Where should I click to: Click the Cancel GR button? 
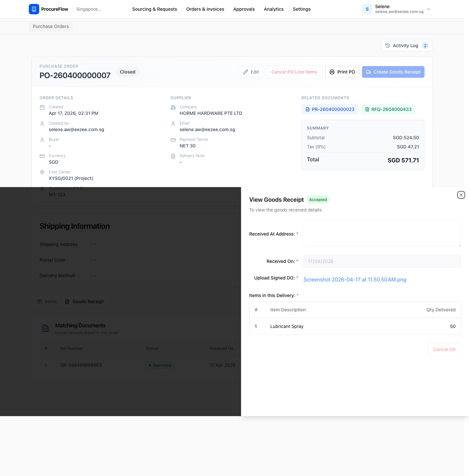pos(444,349)
